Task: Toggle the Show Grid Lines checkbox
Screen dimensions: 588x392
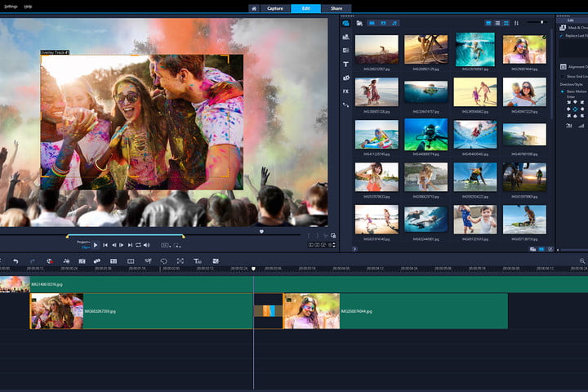Action: click(x=563, y=77)
